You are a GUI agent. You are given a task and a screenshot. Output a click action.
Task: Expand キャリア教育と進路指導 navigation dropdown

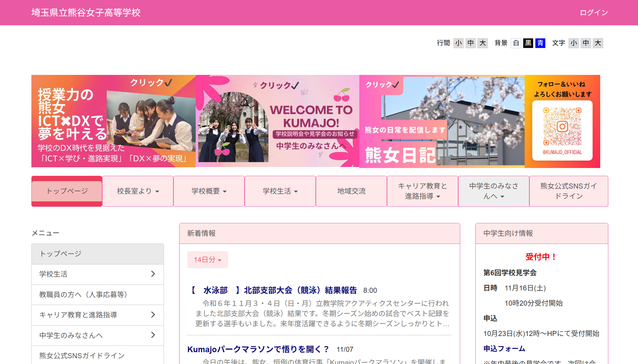click(x=422, y=191)
